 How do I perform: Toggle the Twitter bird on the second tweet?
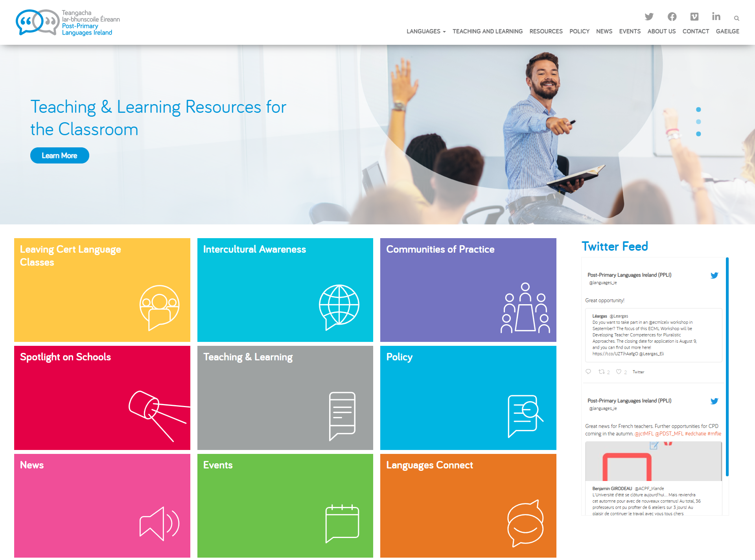click(714, 401)
